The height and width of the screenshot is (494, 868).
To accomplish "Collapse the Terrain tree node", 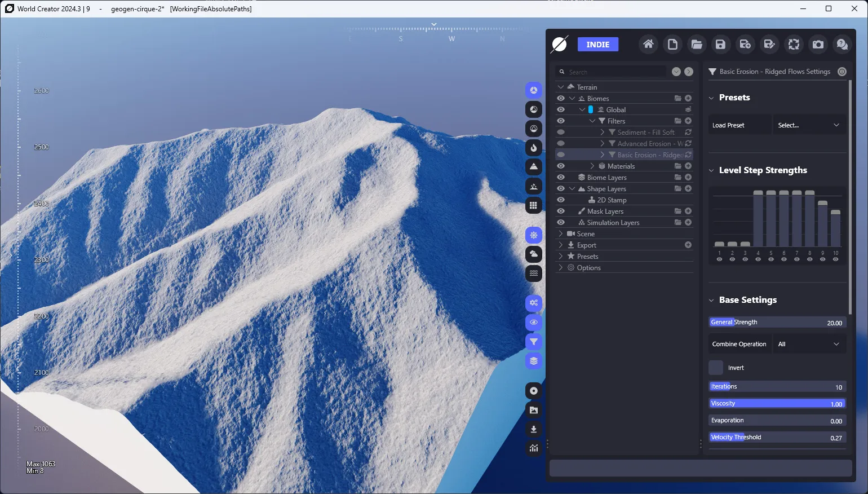I will [561, 87].
